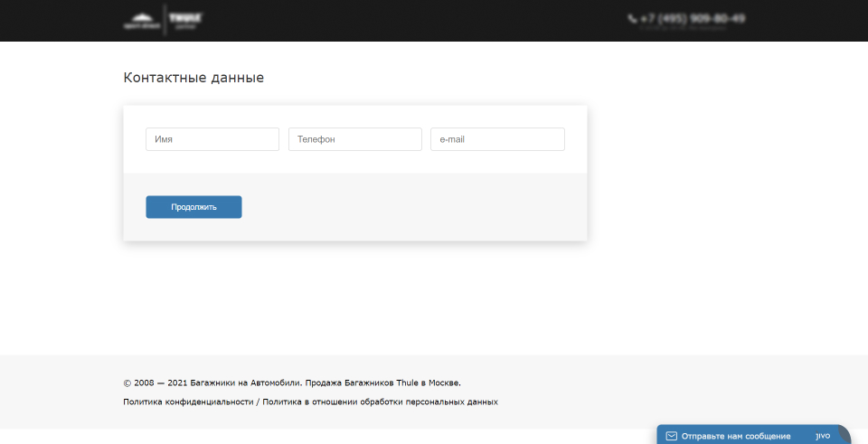Click the Контактные данные page heading

(193, 78)
